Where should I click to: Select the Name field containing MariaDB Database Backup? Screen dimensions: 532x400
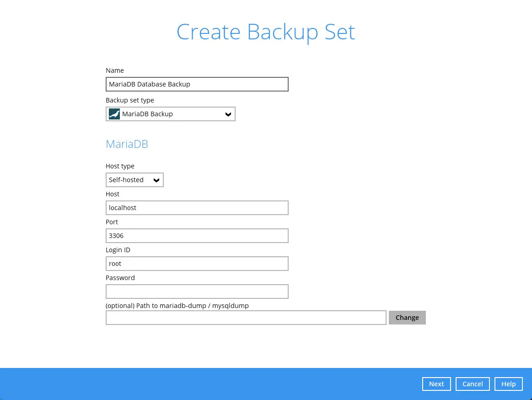point(197,84)
